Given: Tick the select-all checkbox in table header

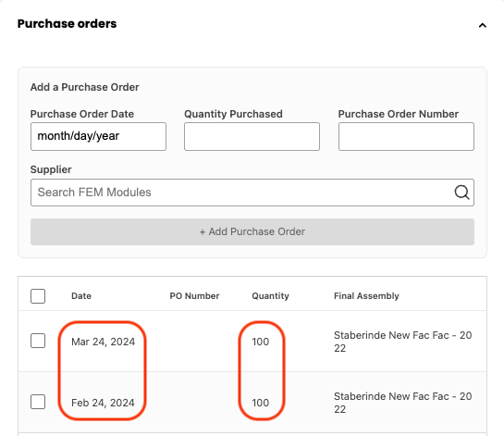Looking at the screenshot, I should 38,296.
